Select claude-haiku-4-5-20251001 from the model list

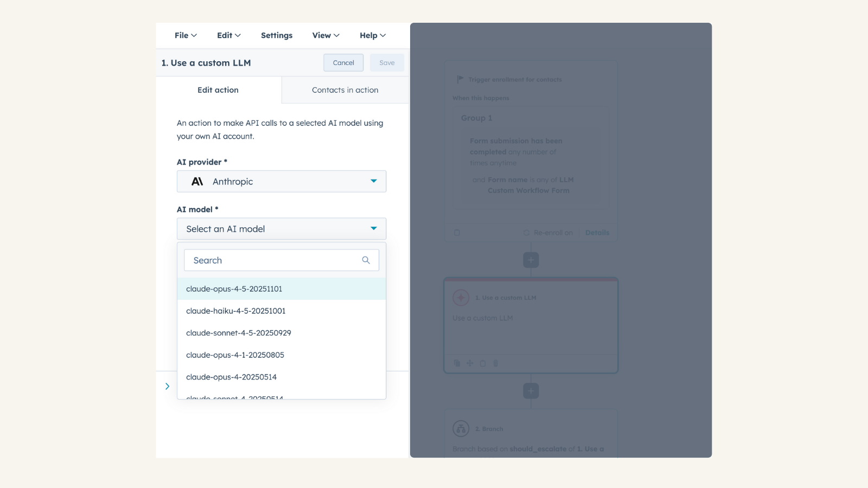(x=235, y=311)
